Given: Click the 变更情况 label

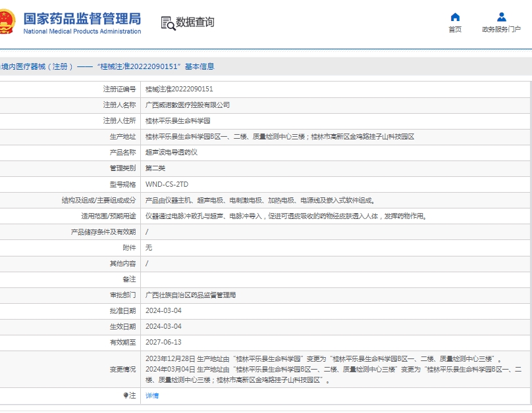Looking at the screenshot, I should pyautogui.click(x=123, y=370).
